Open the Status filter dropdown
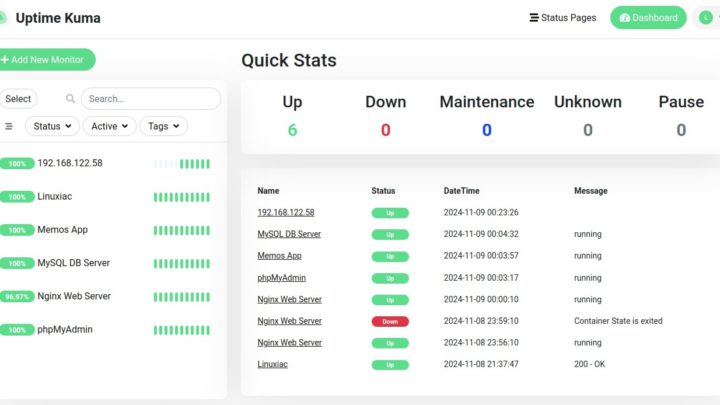The height and width of the screenshot is (405, 720). pyautogui.click(x=53, y=127)
